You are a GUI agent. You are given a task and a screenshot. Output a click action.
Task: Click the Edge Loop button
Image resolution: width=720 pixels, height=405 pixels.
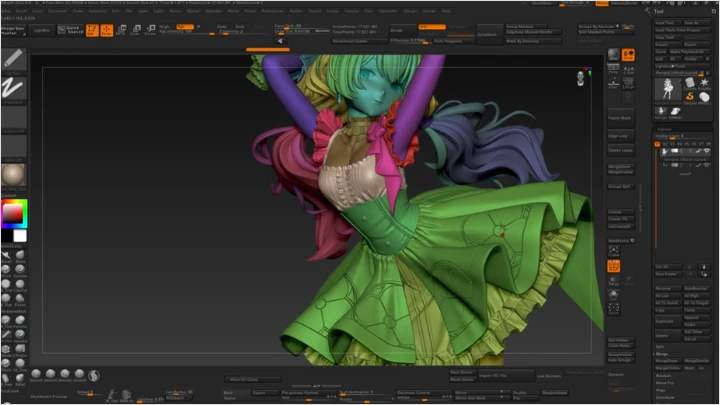tap(620, 135)
